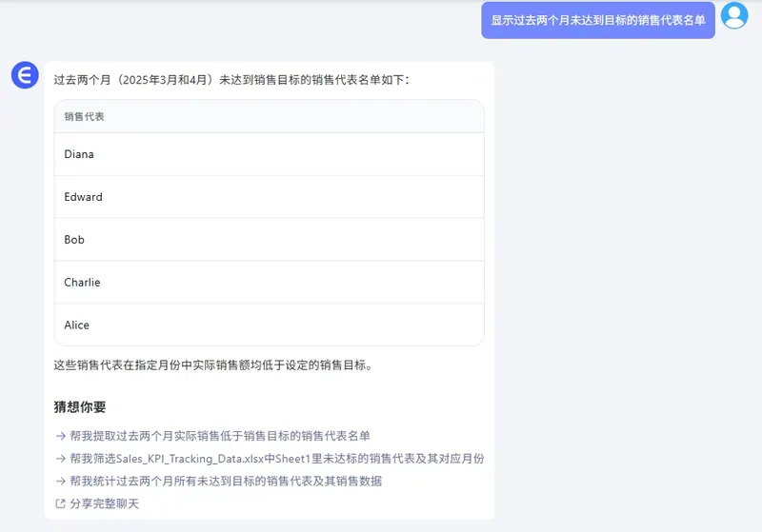Click the intro sentence mentioning 2025年3月和4月

tap(231, 80)
